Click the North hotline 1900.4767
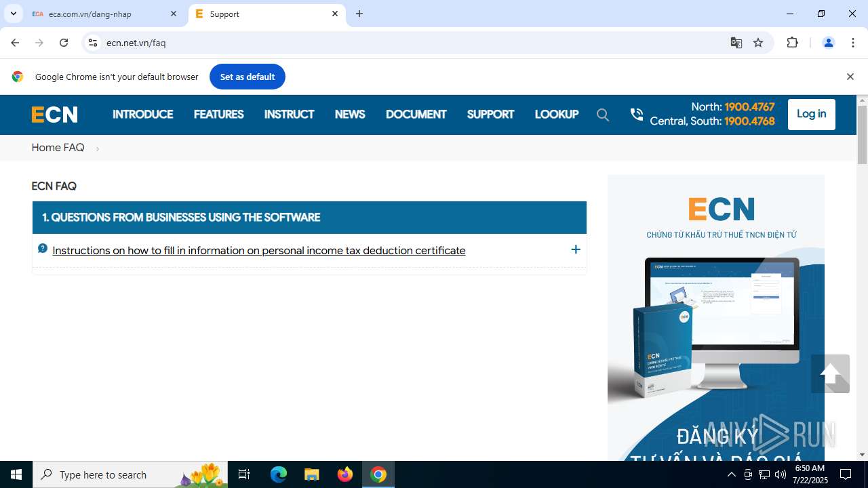The image size is (868, 488). 749,107
